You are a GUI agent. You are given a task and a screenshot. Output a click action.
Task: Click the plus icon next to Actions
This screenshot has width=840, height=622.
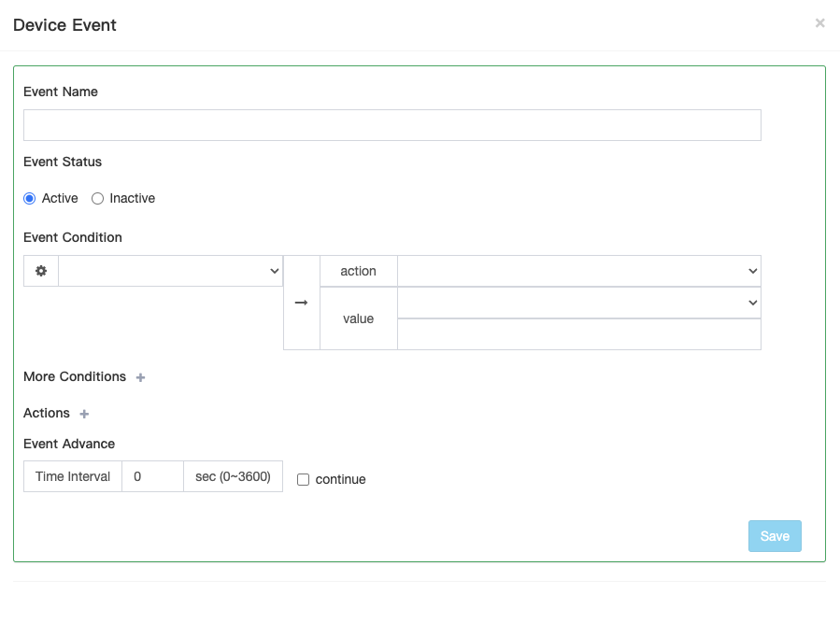coord(84,414)
